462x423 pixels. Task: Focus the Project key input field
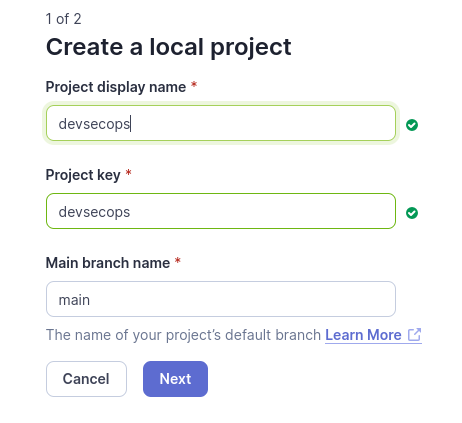(221, 211)
